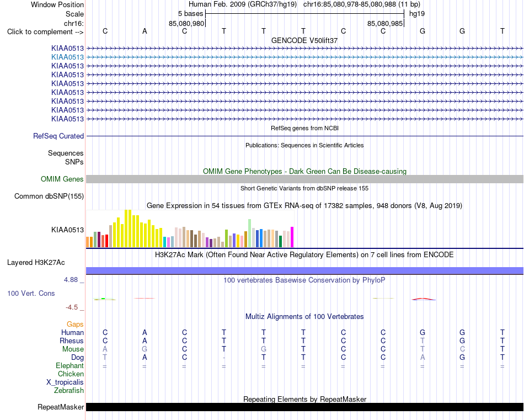Click the Chicken species label
The width and height of the screenshot is (524, 420).
click(x=71, y=374)
